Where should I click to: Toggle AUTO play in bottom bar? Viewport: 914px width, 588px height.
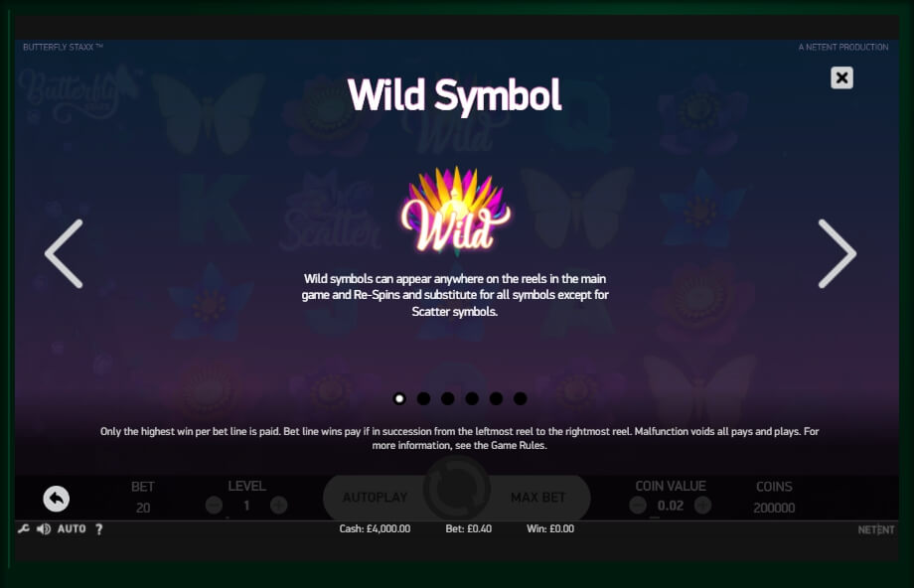(72, 528)
